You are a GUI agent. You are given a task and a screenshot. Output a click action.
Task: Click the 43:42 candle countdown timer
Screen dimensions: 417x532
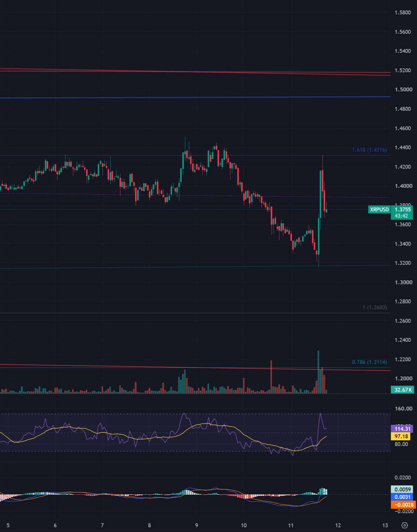coord(401,216)
